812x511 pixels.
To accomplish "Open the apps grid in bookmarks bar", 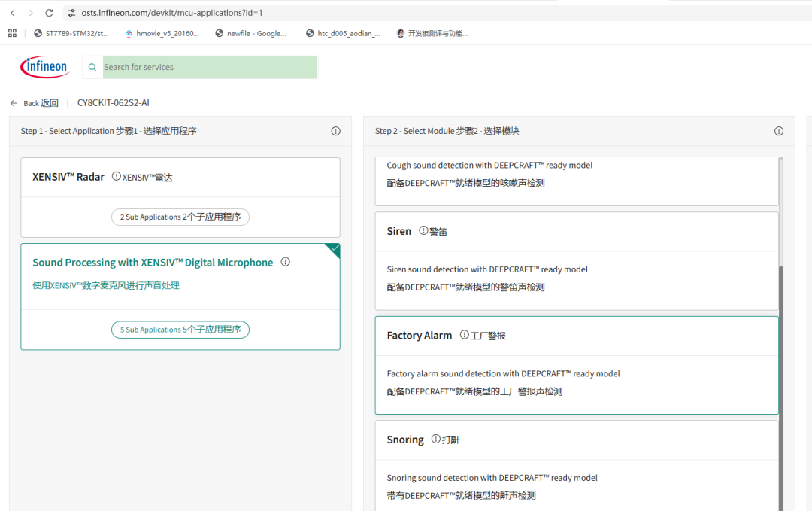I will (13, 33).
